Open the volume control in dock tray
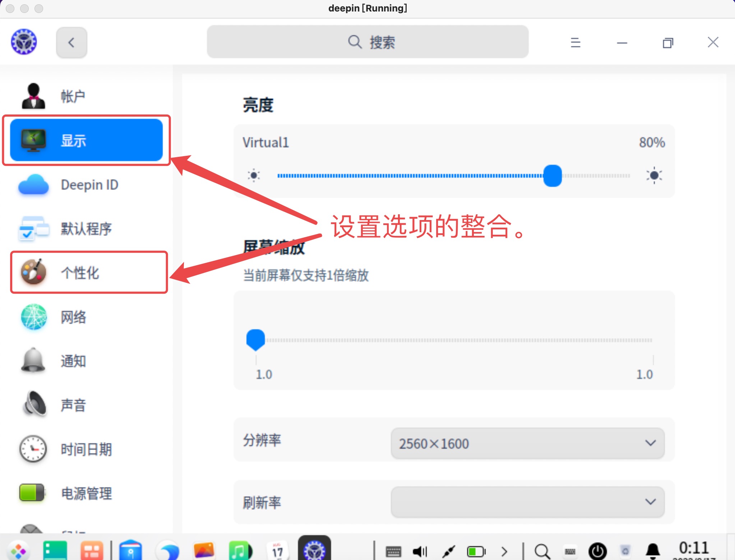 (420, 551)
